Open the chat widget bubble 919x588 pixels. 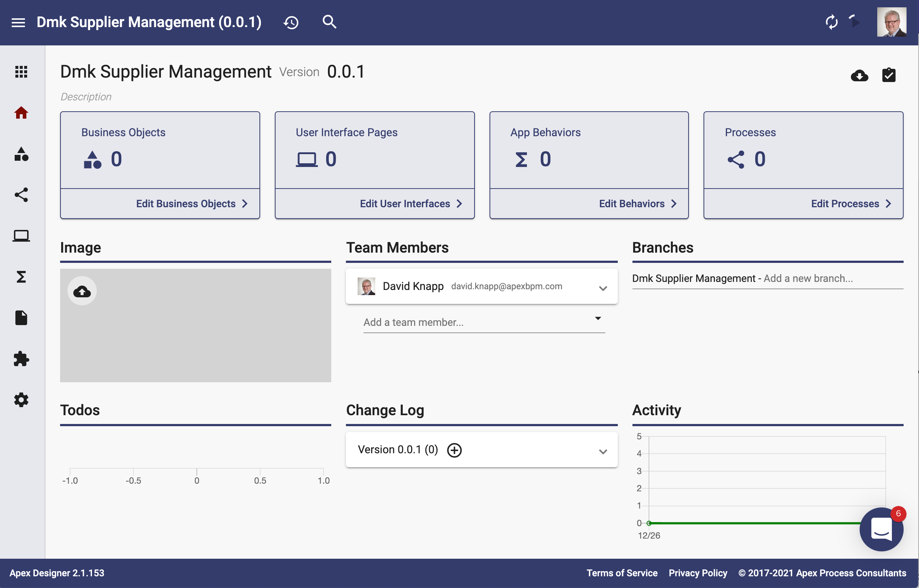(x=882, y=529)
